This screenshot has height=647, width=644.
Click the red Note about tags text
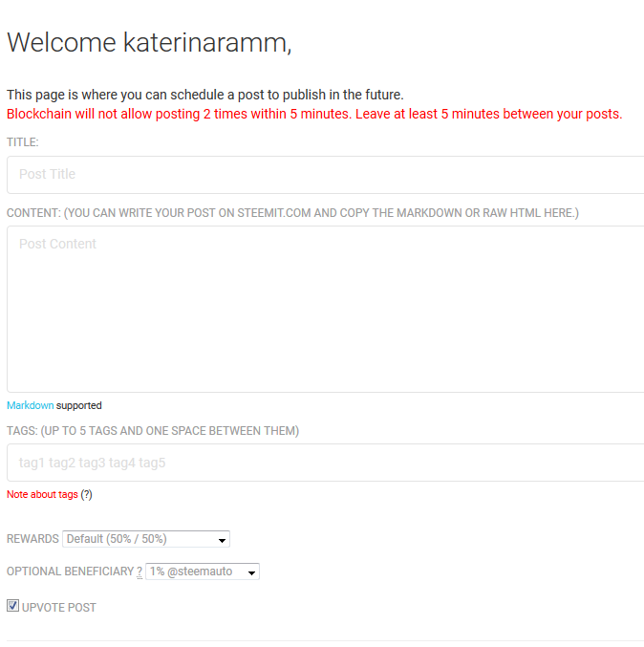tap(42, 494)
